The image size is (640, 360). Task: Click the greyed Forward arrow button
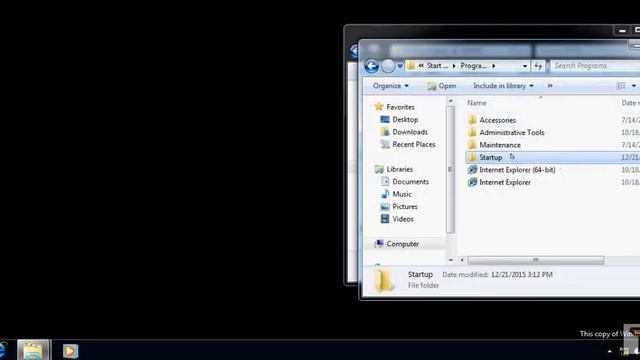[x=388, y=66]
